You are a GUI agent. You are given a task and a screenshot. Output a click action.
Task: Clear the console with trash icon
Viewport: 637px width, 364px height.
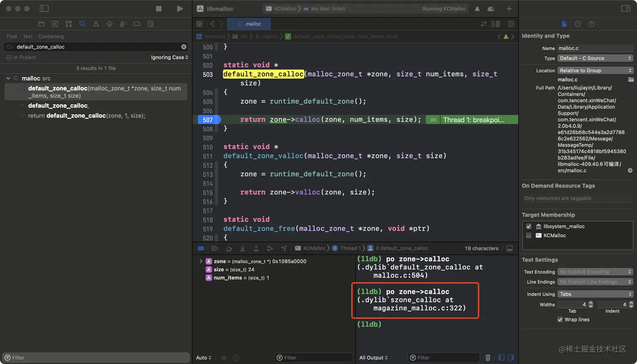[488, 358]
